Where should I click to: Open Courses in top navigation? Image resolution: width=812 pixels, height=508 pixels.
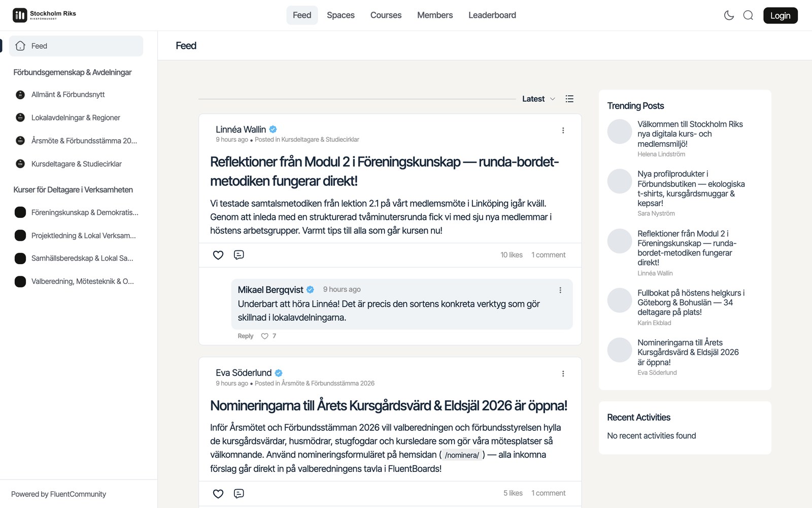point(386,15)
